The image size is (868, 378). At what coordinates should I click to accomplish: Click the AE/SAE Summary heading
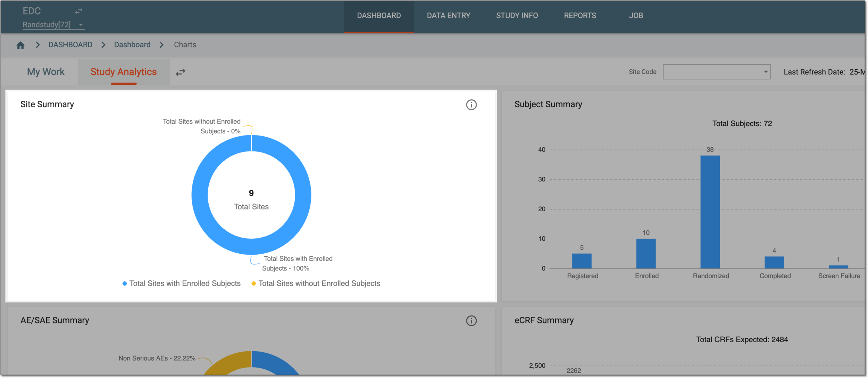tap(55, 320)
